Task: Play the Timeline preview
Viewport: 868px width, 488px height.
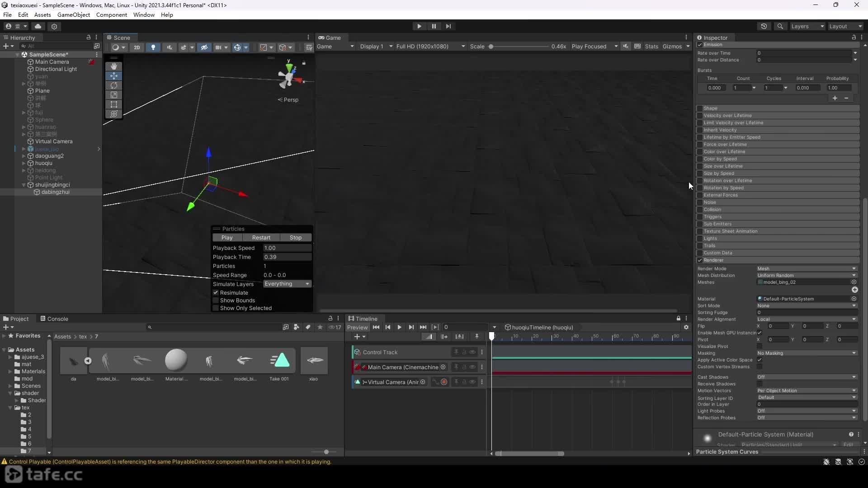Action: pyautogui.click(x=400, y=327)
